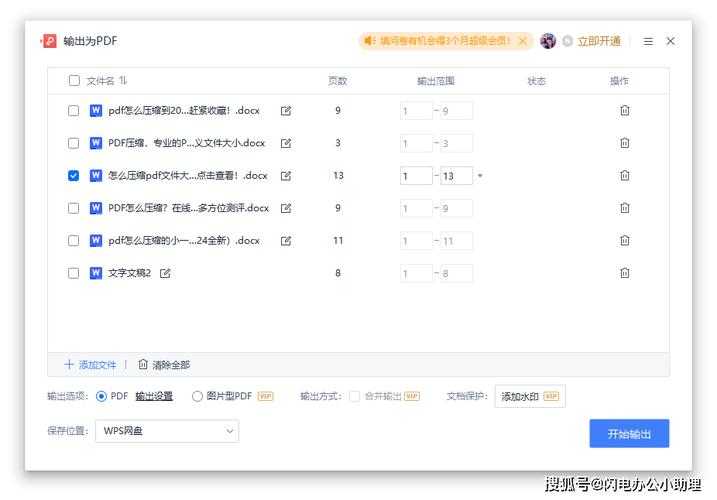The image size is (717, 500).
Task: Click Word icon of PDF怎么压缩？在线 file
Action: click(x=96, y=208)
